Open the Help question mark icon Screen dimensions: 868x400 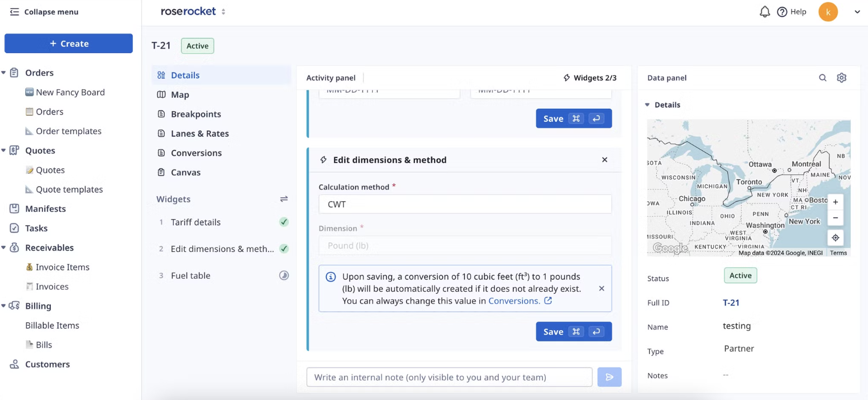(x=782, y=12)
